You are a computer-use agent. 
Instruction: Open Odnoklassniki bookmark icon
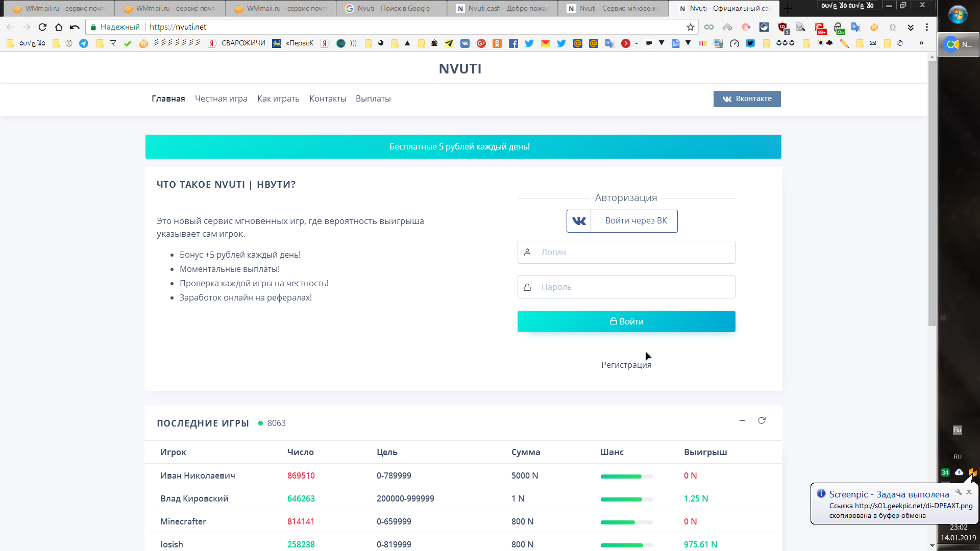tap(497, 43)
